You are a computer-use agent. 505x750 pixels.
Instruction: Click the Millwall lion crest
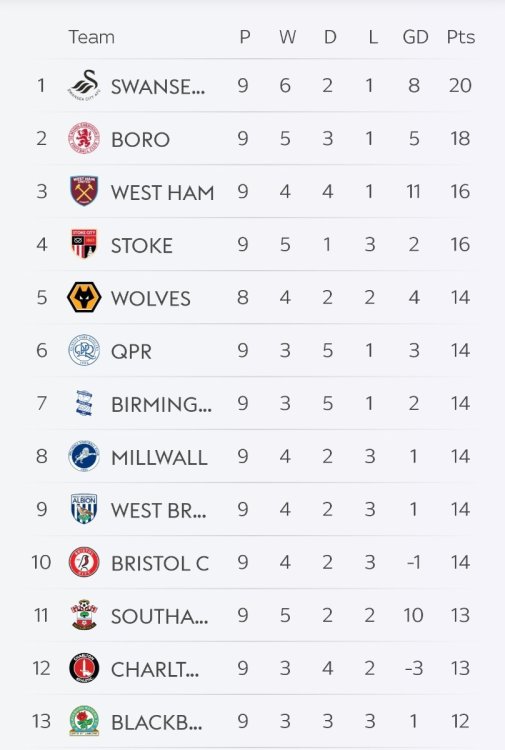coord(84,456)
